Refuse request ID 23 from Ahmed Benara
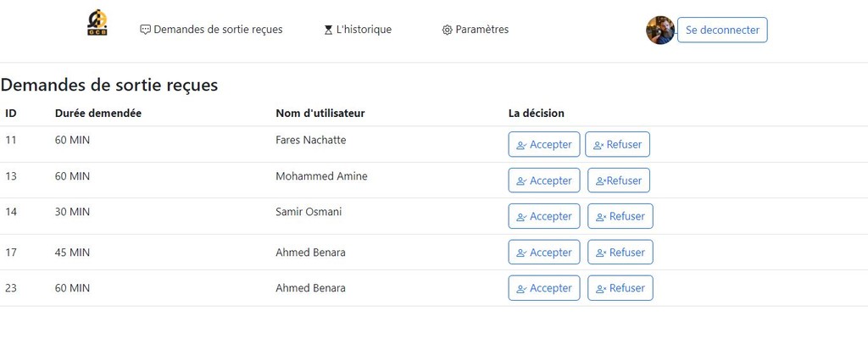Screen dimensions: 868x361 point(620,288)
